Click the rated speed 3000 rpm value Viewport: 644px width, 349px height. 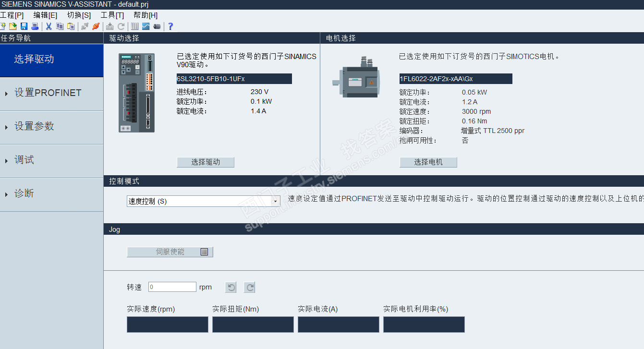(476, 111)
